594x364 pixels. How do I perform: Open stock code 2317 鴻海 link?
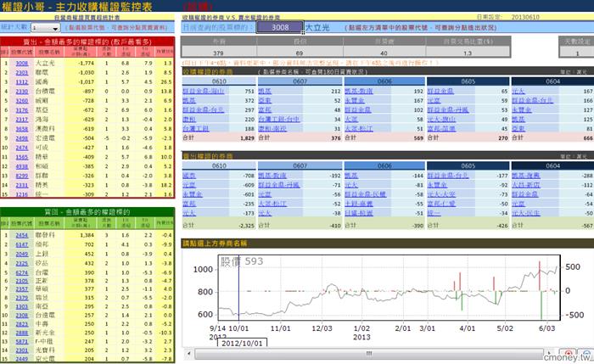[x=21, y=120]
